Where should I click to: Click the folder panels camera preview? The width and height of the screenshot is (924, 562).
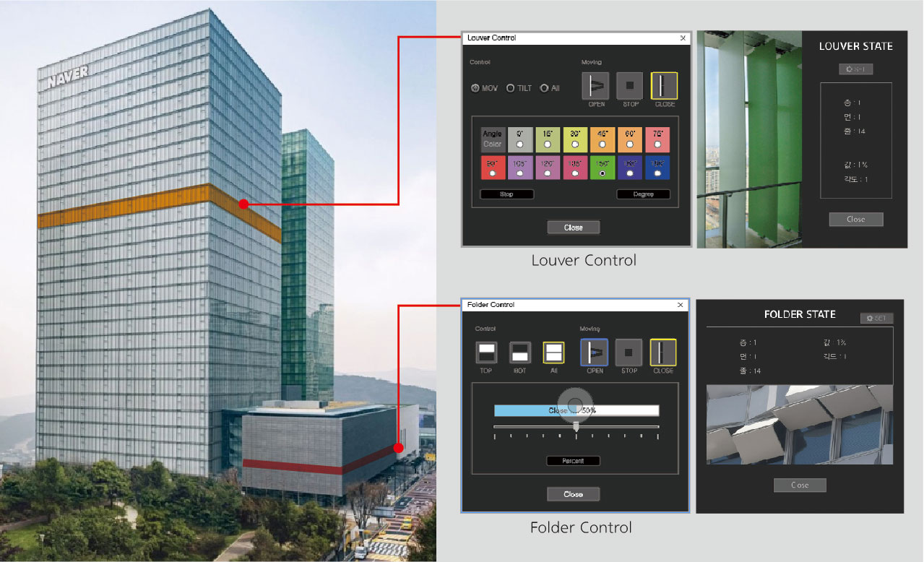tap(800, 424)
